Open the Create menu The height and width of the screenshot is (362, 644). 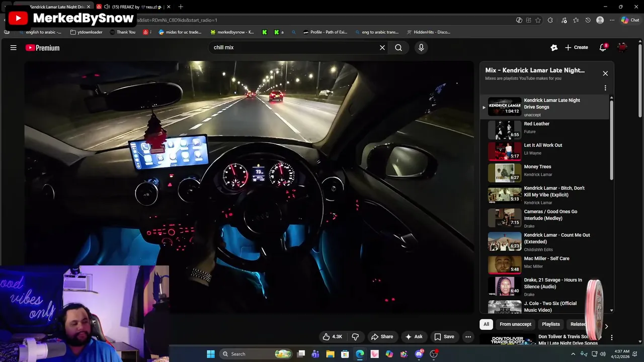tap(576, 47)
